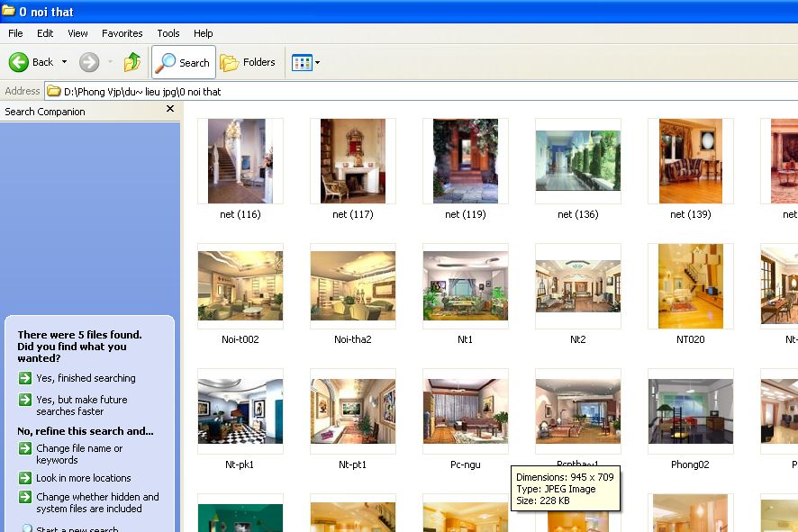This screenshot has width=798, height=532.
Task: Select 'Look in more locations'
Action: tap(84, 478)
